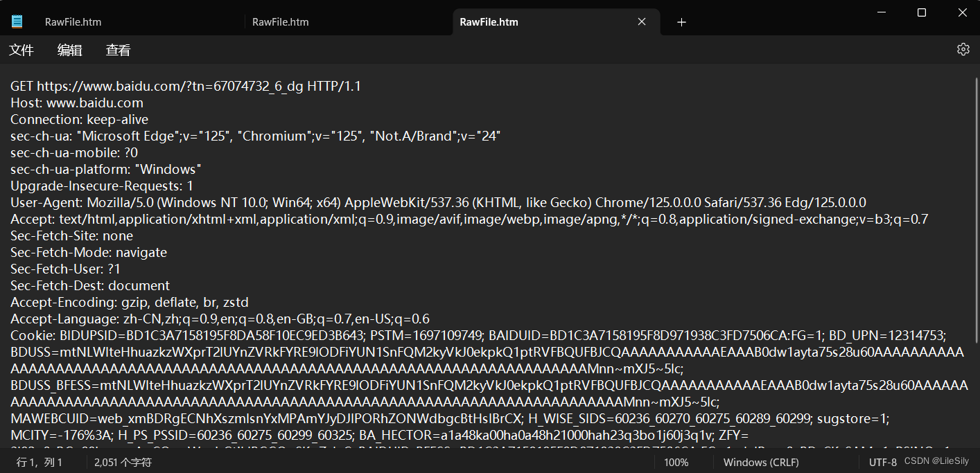Image resolution: width=980 pixels, height=473 pixels.
Task: Switch to the leftmost RawFile.htm tab
Action: coord(73,22)
